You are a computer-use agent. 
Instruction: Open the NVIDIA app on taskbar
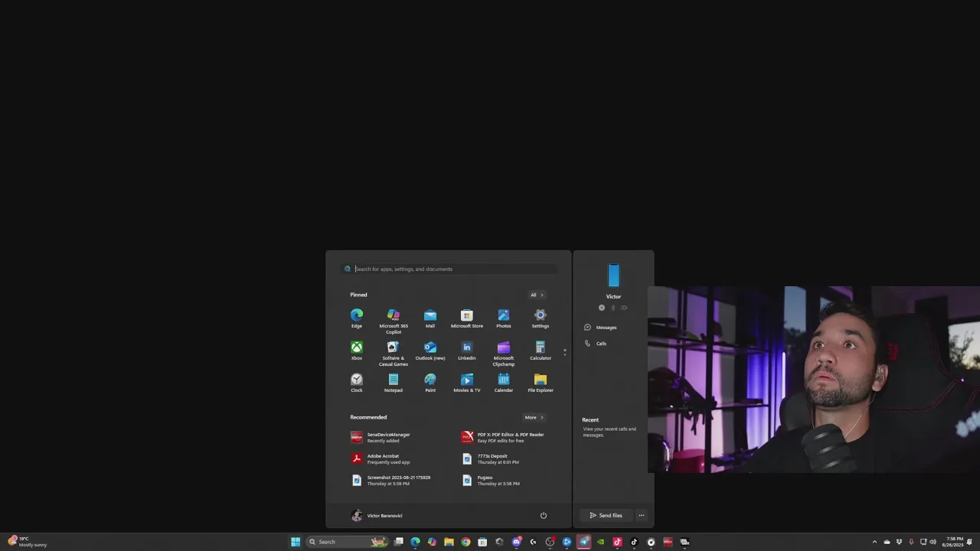600,542
